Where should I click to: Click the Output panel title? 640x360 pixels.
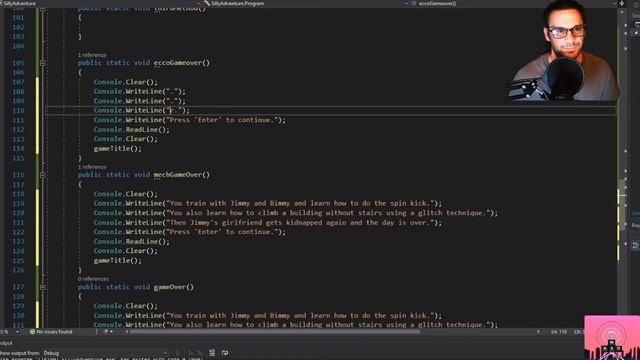pyautogui.click(x=6, y=343)
